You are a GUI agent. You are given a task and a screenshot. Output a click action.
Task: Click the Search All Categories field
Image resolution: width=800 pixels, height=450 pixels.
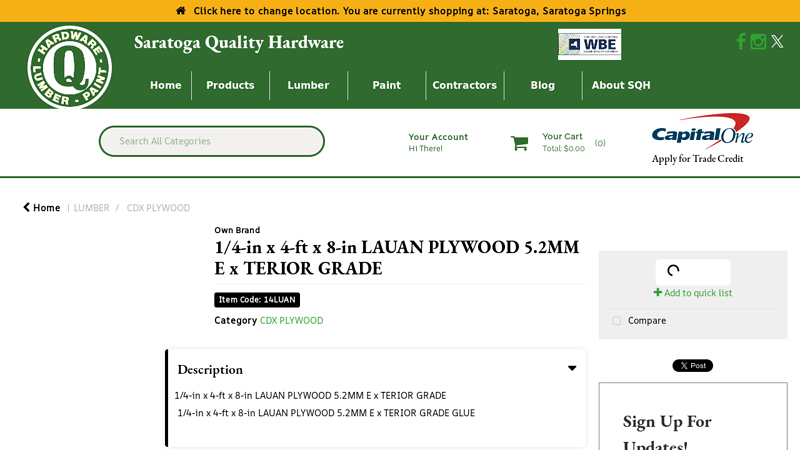211,141
